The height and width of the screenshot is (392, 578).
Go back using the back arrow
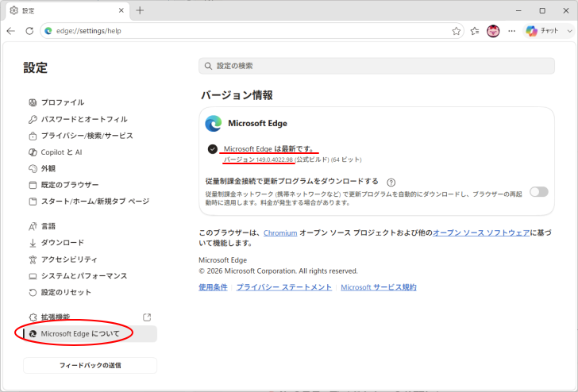click(x=11, y=31)
